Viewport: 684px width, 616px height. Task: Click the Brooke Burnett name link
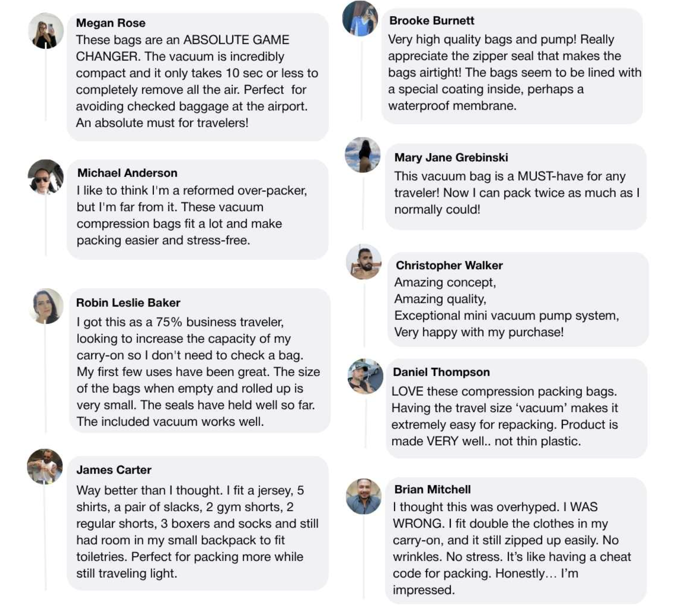click(432, 21)
